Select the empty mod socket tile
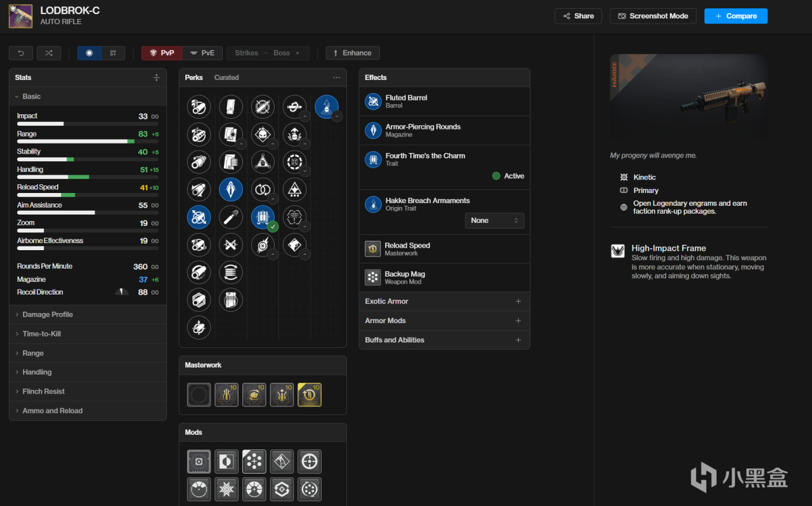Viewport: 812px width, 506px height. click(199, 462)
